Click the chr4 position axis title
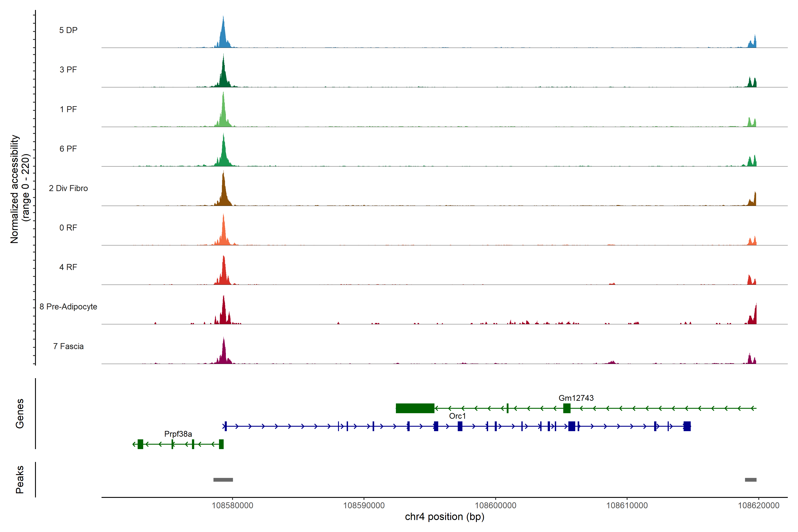This screenshot has width=798, height=532. pos(444,517)
